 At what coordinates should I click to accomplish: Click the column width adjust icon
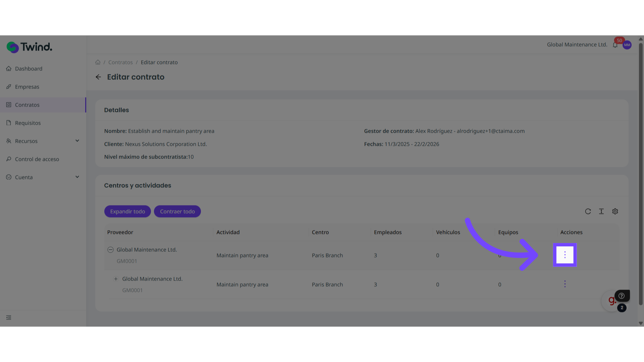tap(601, 212)
